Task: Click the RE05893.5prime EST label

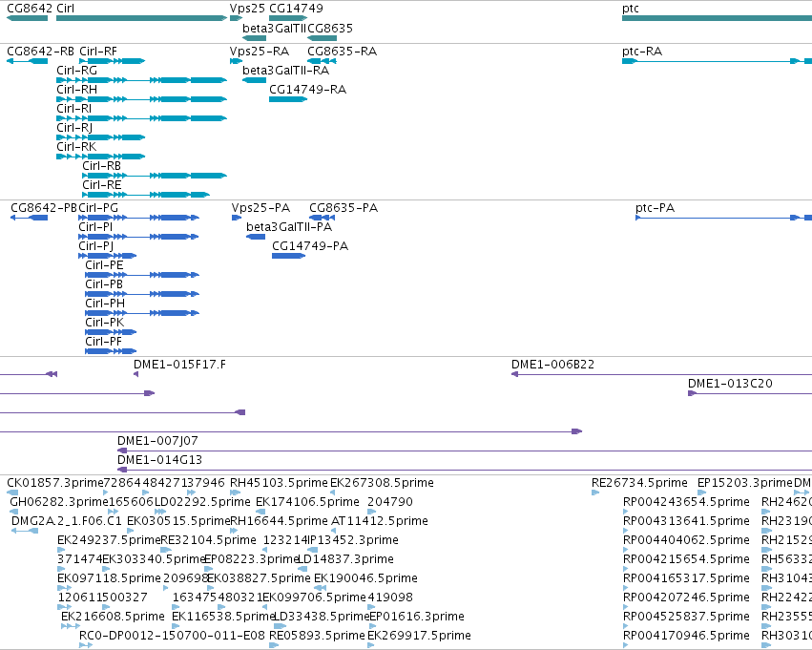Action: click(317, 636)
